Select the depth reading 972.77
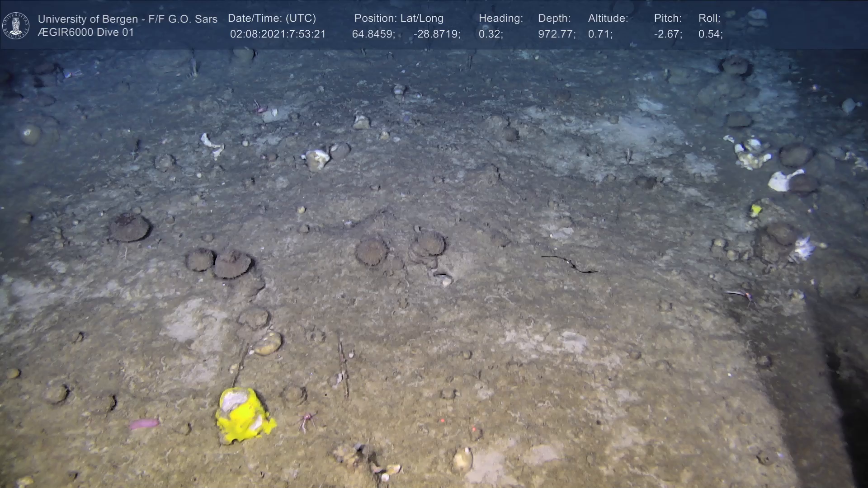The width and height of the screenshot is (868, 488). [556, 34]
